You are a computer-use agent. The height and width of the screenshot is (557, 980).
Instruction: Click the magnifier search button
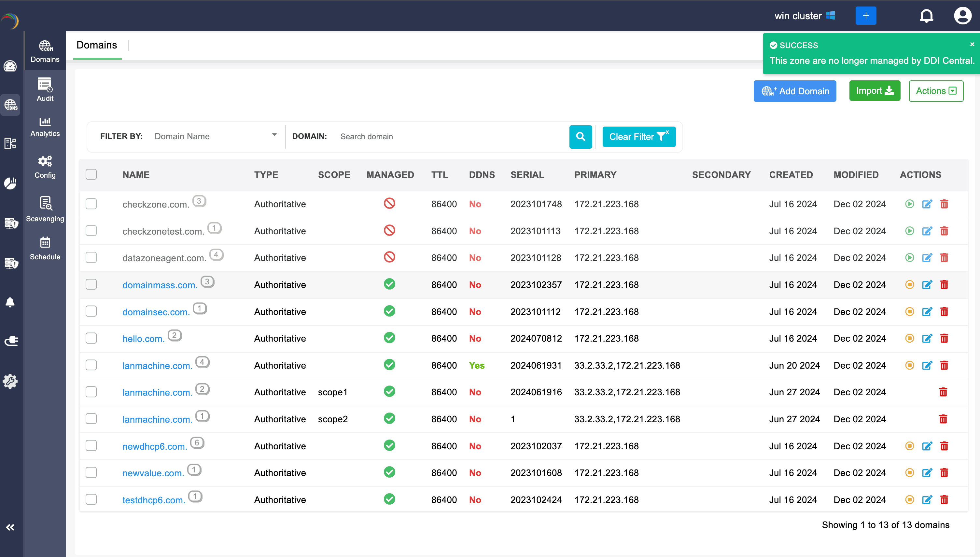pos(580,137)
